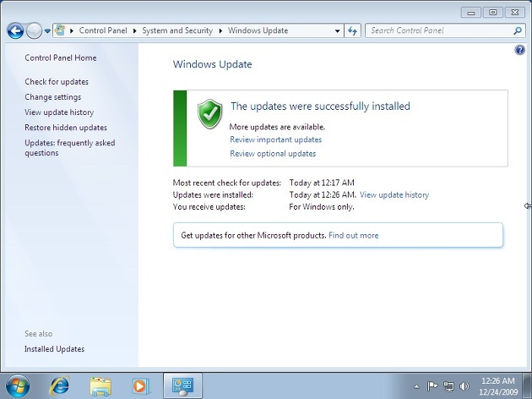Viewport: 532px width, 399px height.
Task: Click the network icon in system tray
Action: pyautogui.click(x=448, y=386)
